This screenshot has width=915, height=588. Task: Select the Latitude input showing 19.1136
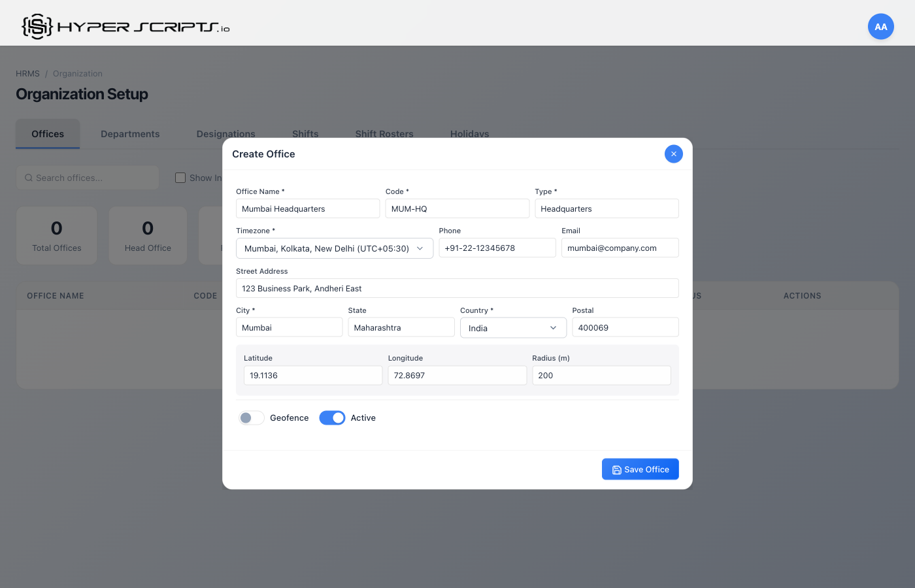click(x=312, y=375)
